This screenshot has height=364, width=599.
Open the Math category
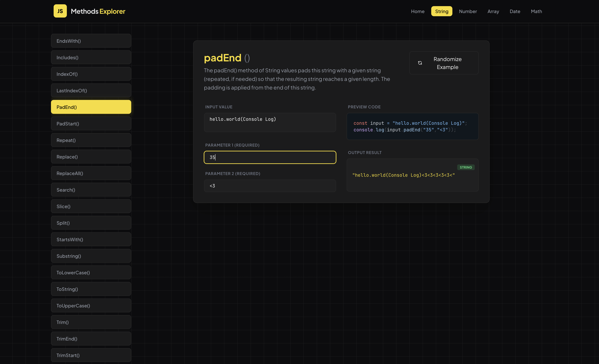pyautogui.click(x=536, y=11)
